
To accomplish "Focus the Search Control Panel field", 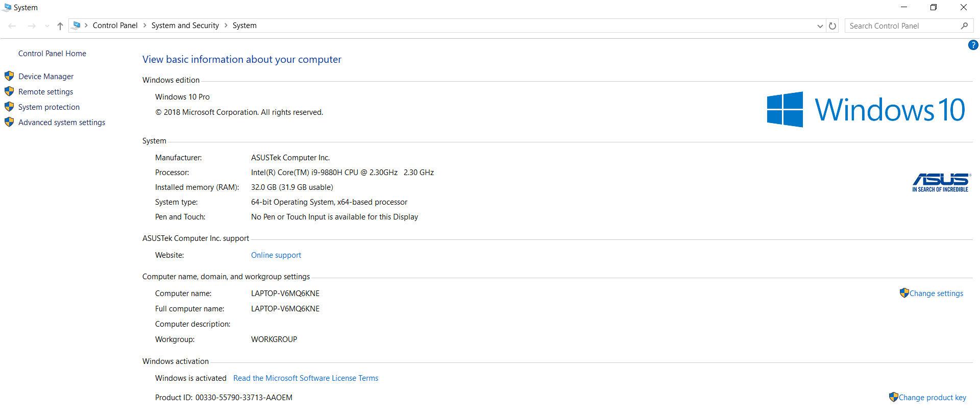I will (901, 26).
